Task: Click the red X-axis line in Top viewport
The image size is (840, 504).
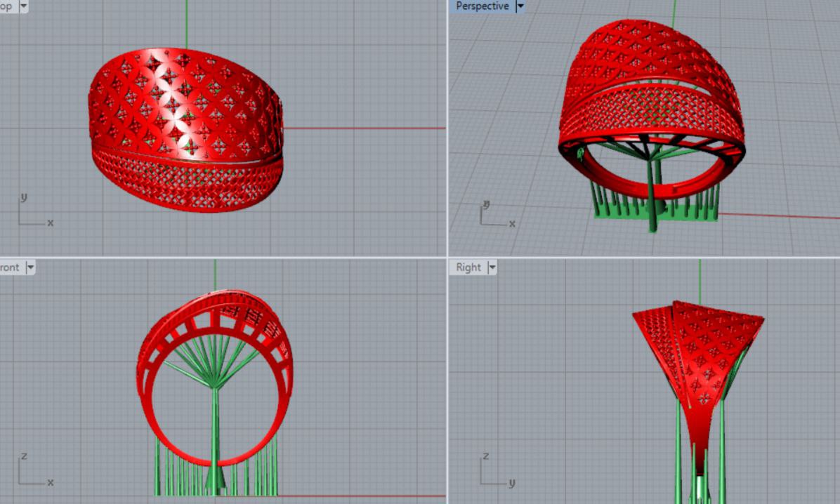Action: tap(365, 128)
